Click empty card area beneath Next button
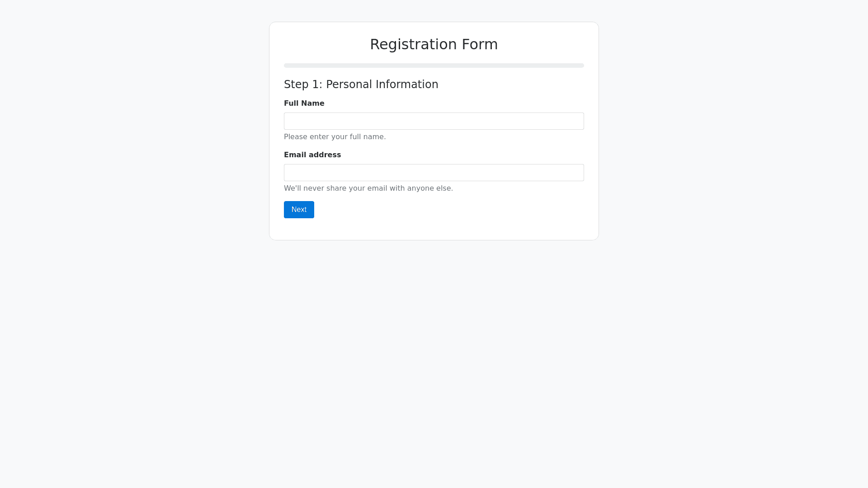The height and width of the screenshot is (488, 868). click(434, 229)
